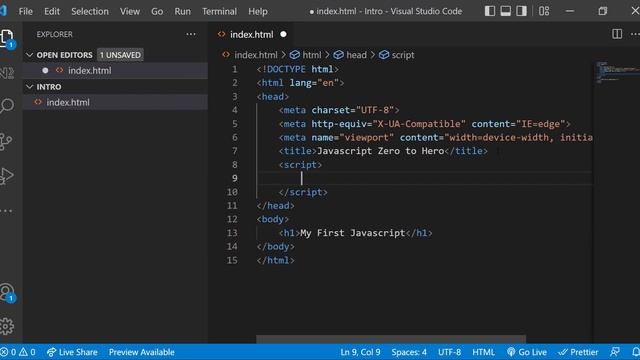
Task: Switch to the index.html editor tab
Action: tap(251, 34)
